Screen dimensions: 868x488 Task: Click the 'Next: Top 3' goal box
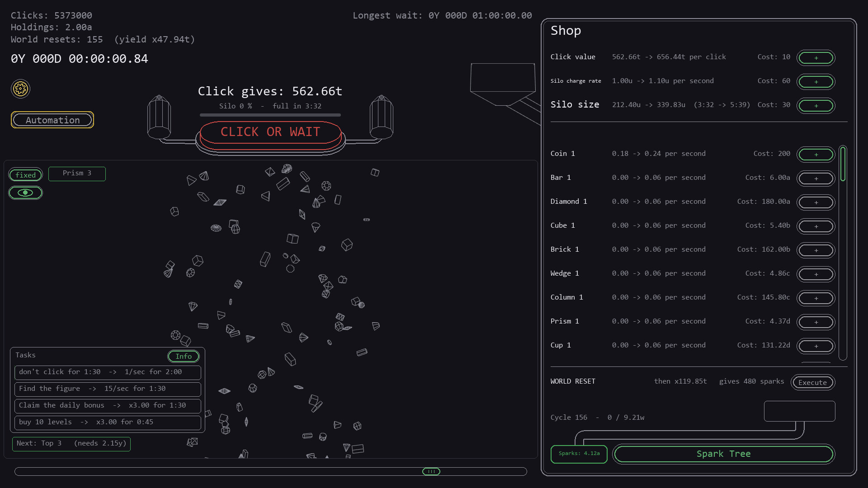tap(71, 444)
